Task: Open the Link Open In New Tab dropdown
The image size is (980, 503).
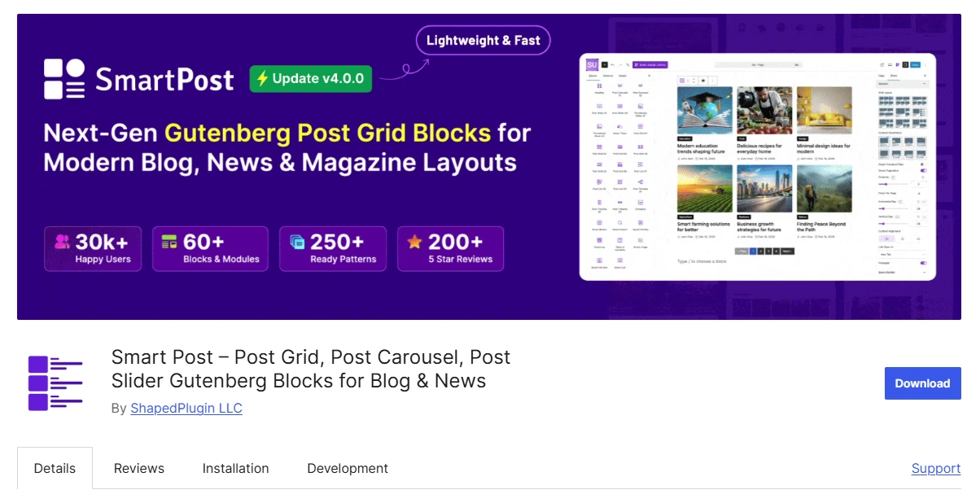Action: [x=903, y=254]
